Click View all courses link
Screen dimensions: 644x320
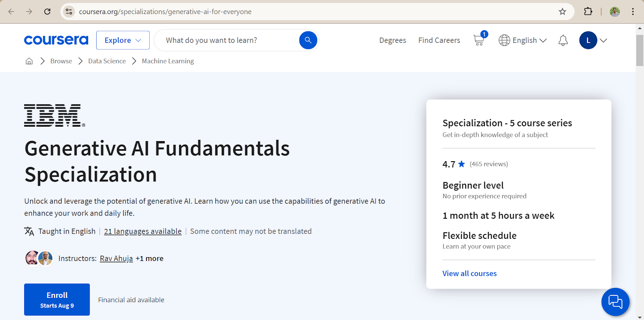[469, 273]
